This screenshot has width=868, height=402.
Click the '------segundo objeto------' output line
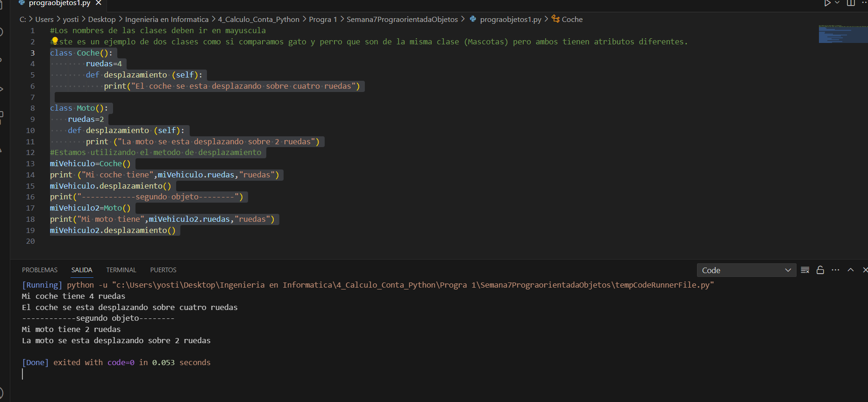(x=98, y=318)
